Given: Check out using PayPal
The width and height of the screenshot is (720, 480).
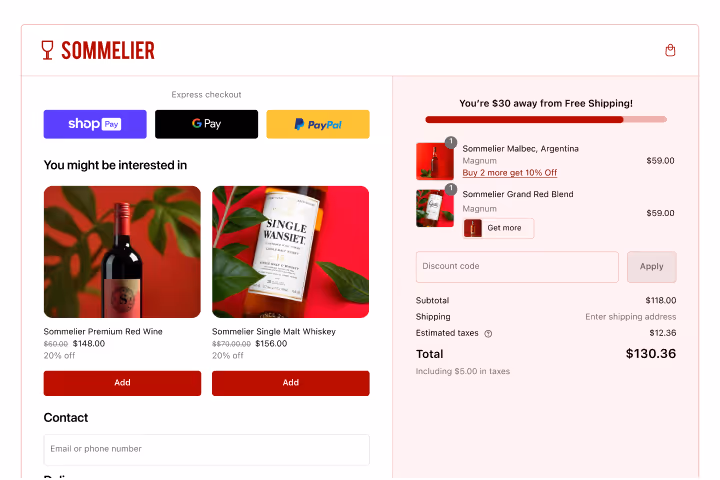Looking at the screenshot, I should tap(318, 124).
